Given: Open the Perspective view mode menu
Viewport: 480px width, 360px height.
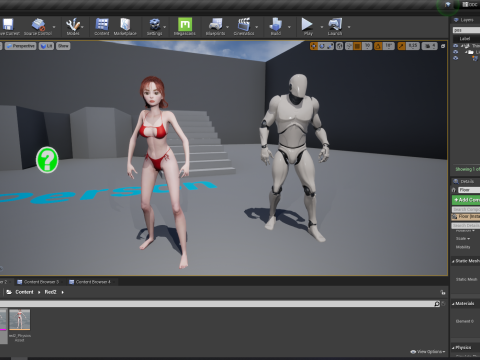Looking at the screenshot, I should coord(21,46).
